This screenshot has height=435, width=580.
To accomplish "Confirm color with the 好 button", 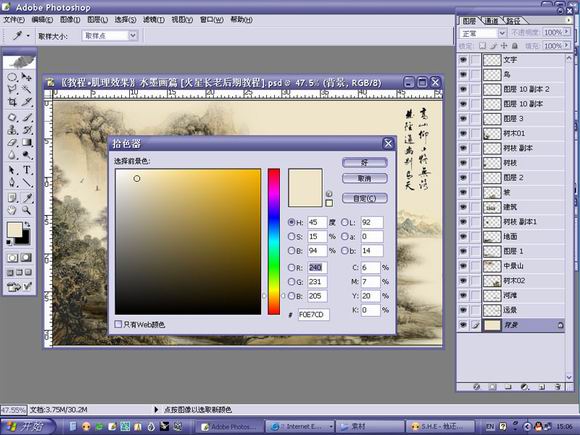I will [x=365, y=163].
